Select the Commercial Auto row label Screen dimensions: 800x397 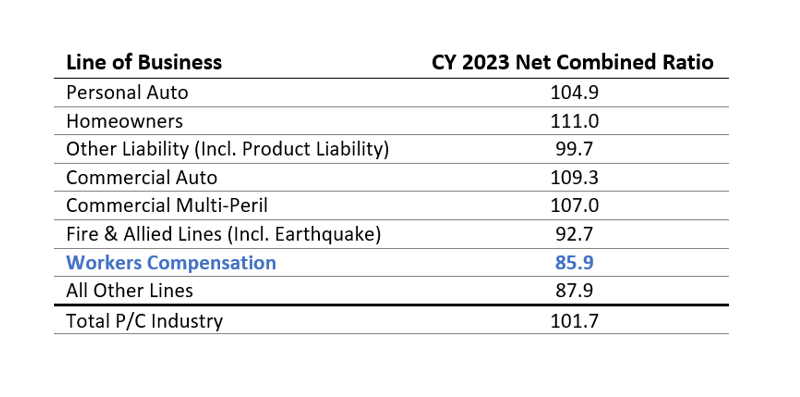click(x=142, y=178)
